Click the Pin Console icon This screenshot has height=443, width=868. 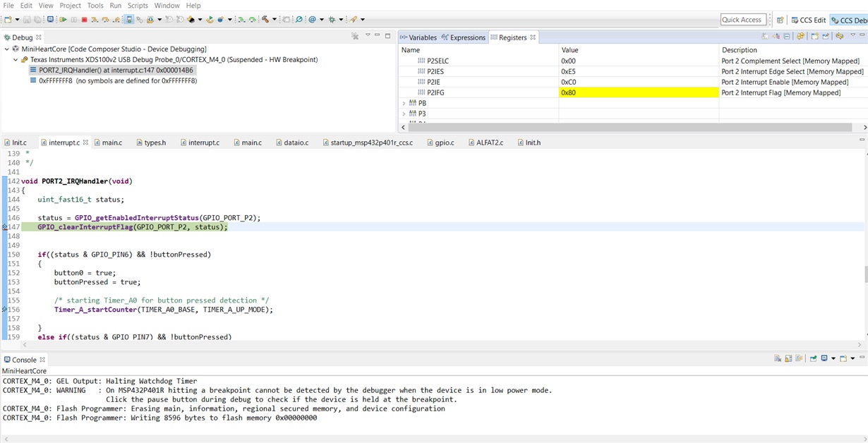(x=813, y=359)
